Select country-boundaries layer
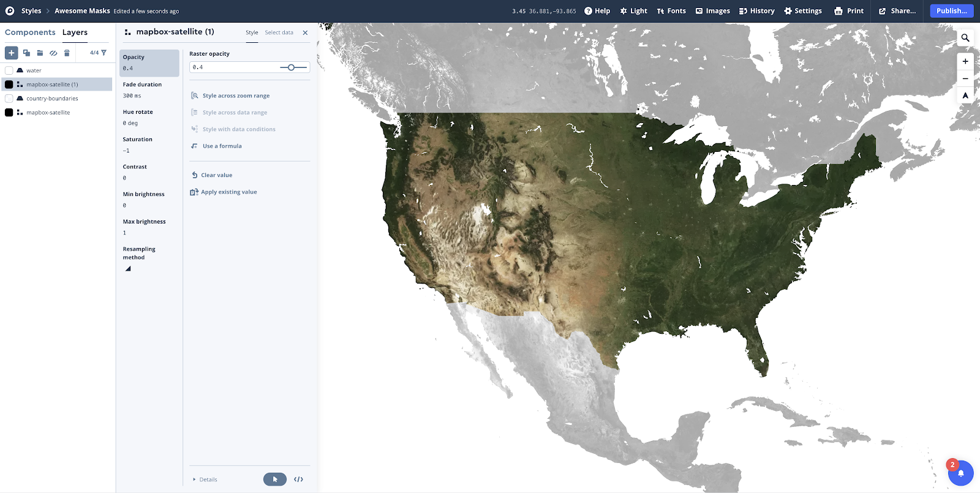Viewport: 980px width, 493px height. click(57, 99)
